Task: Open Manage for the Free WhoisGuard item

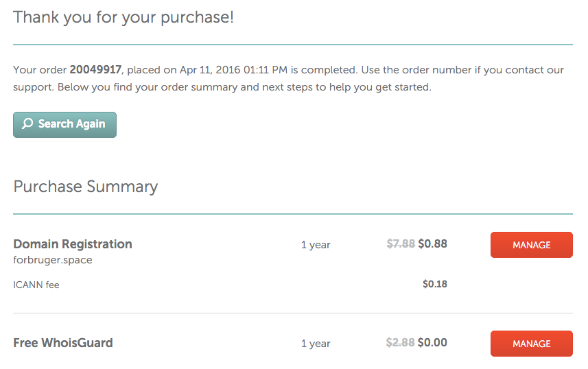Action: click(x=531, y=344)
